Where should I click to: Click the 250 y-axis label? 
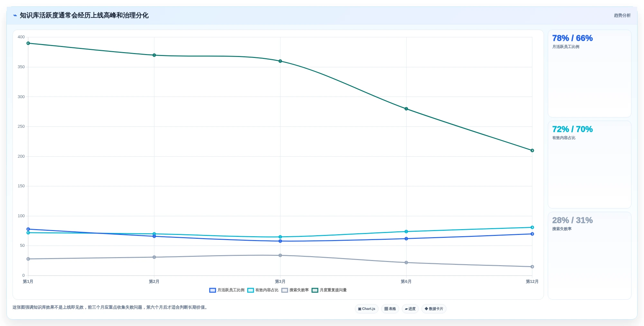point(21,126)
